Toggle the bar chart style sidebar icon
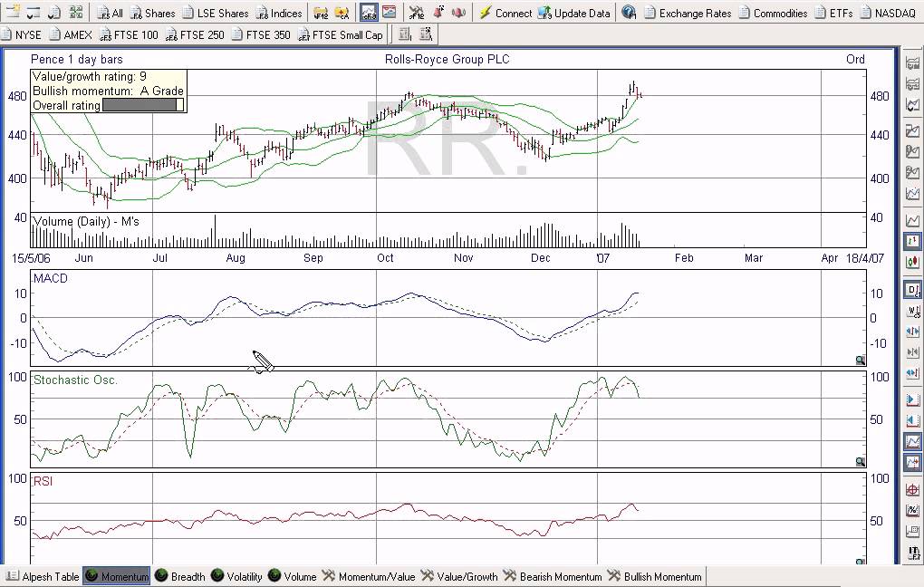924x587 pixels. pos(912,241)
